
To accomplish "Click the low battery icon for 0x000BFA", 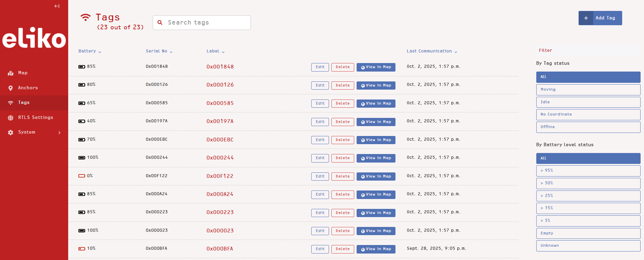I will [x=81, y=249].
